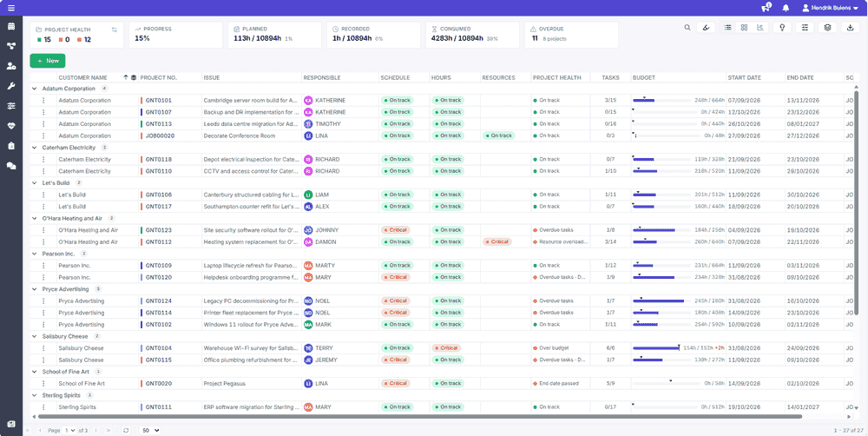This screenshot has height=436, width=868.
Task: Open the page number dropdown
Action: pyautogui.click(x=70, y=430)
